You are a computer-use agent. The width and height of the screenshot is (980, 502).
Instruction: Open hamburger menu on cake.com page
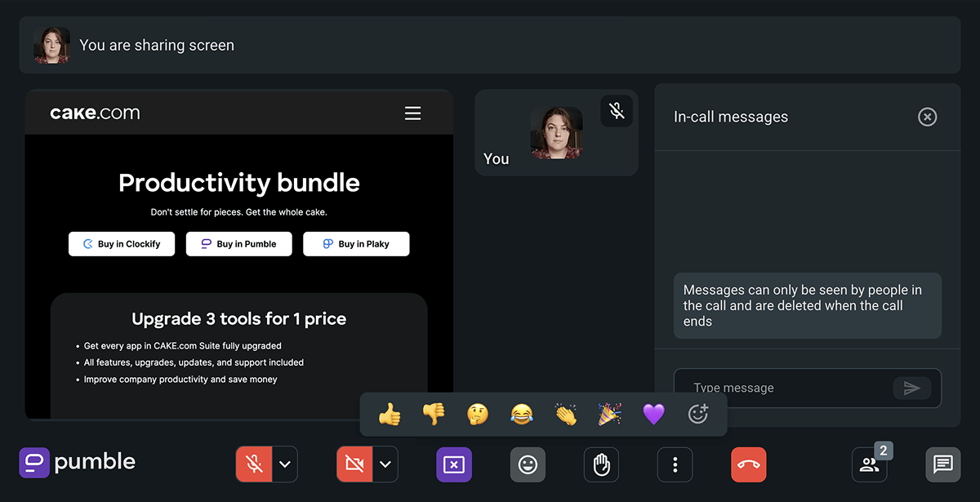413,113
